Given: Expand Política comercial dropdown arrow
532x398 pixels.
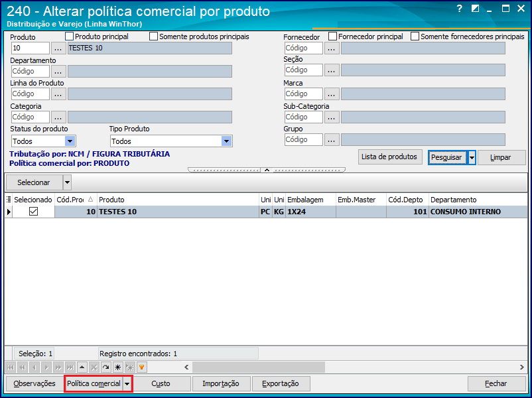Looking at the screenshot, I should 127,384.
